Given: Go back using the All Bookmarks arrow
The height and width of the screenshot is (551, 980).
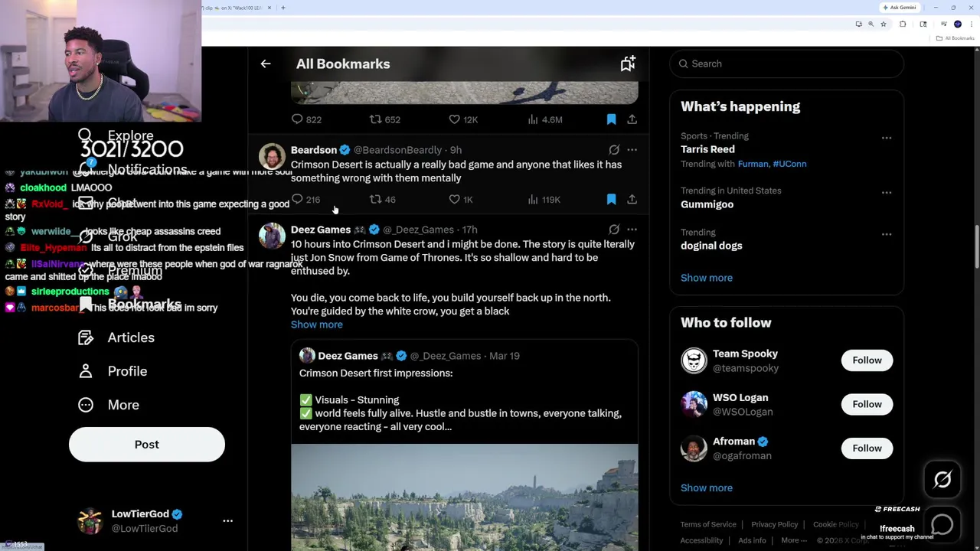Looking at the screenshot, I should 266,64.
